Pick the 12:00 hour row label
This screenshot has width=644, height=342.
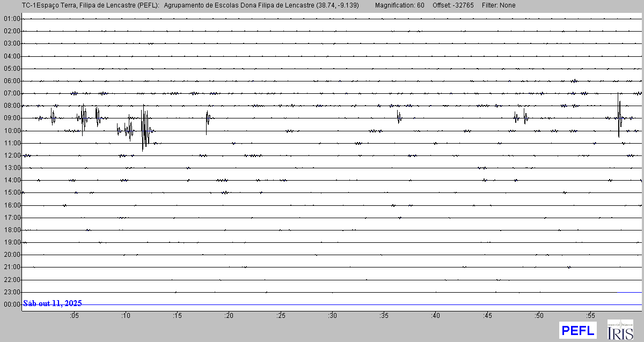[11, 155]
